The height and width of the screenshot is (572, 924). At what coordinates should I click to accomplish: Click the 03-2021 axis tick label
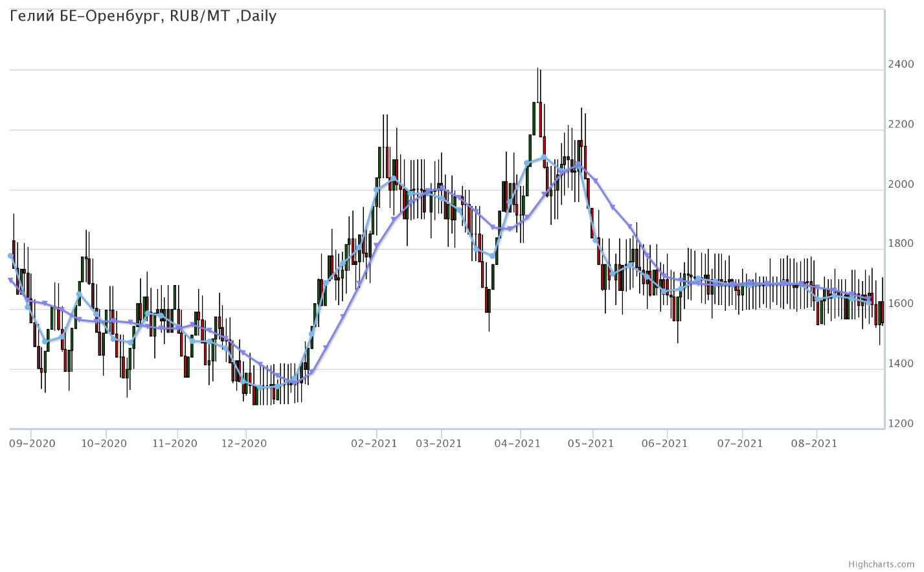point(438,444)
